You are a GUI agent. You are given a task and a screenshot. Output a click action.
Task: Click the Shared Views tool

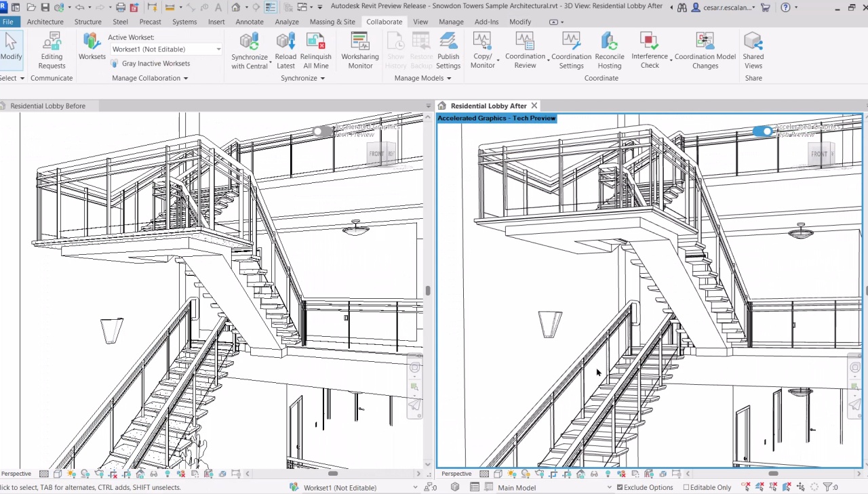[753, 51]
